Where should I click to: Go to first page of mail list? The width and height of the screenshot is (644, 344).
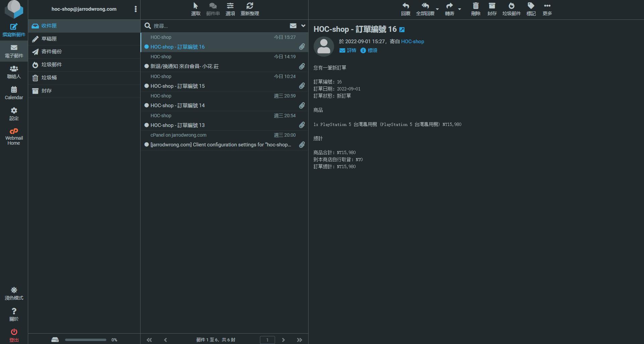pos(149,340)
